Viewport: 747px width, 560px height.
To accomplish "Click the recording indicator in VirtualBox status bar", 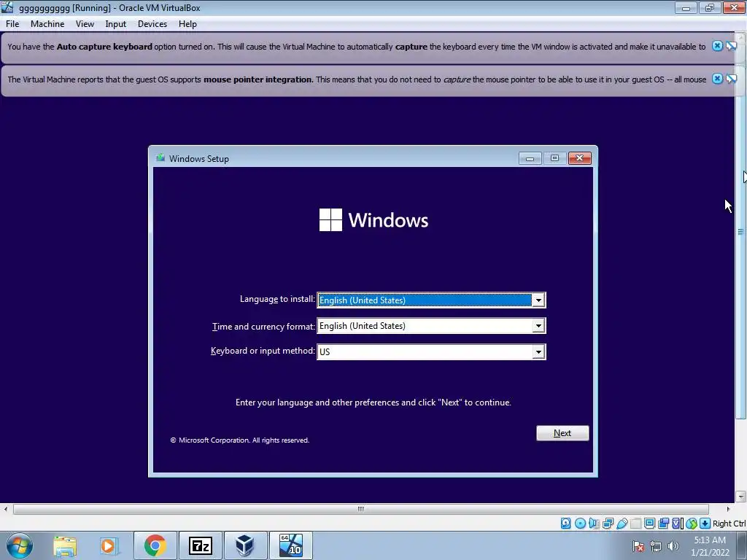I will coord(663,524).
